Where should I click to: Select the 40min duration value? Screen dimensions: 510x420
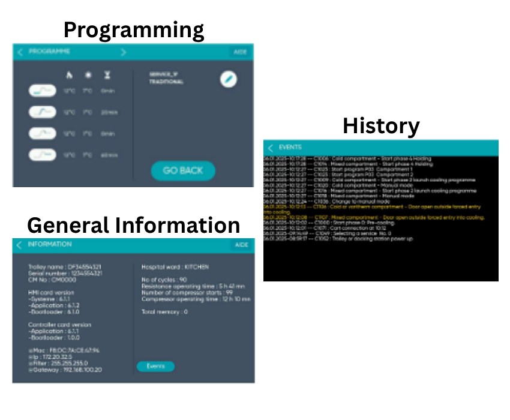click(x=109, y=155)
